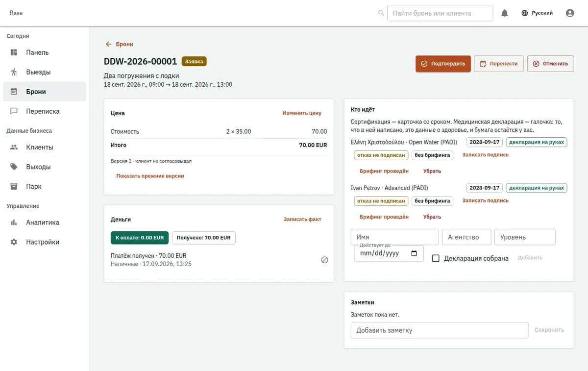
Task: Open Переписка in the sidebar
Action: pyautogui.click(x=45, y=111)
